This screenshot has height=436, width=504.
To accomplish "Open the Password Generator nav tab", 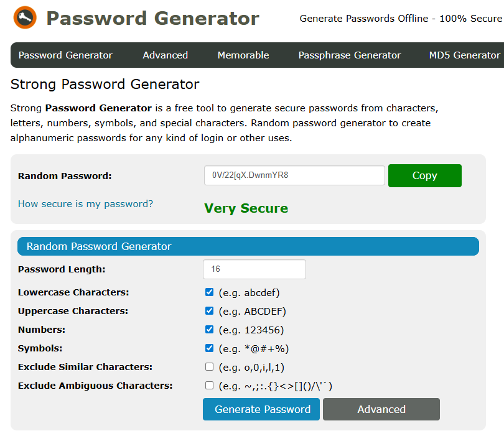I will (x=65, y=55).
